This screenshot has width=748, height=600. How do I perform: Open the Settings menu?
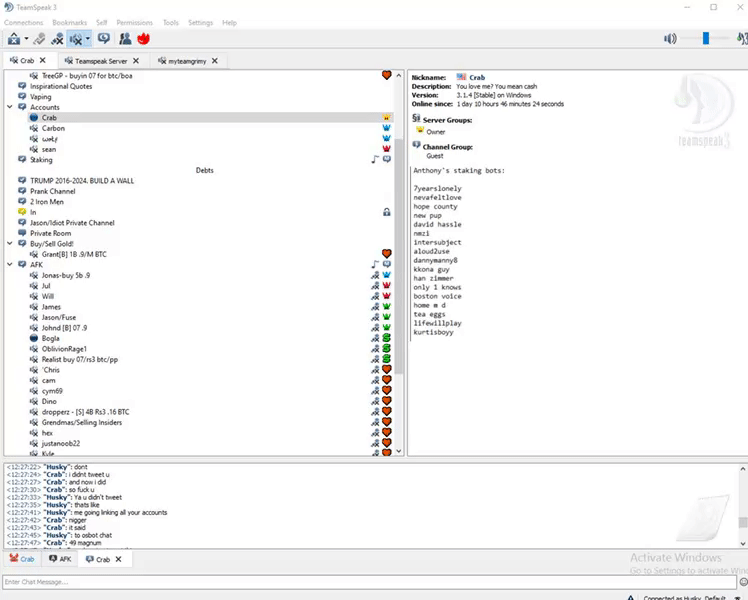point(200,22)
